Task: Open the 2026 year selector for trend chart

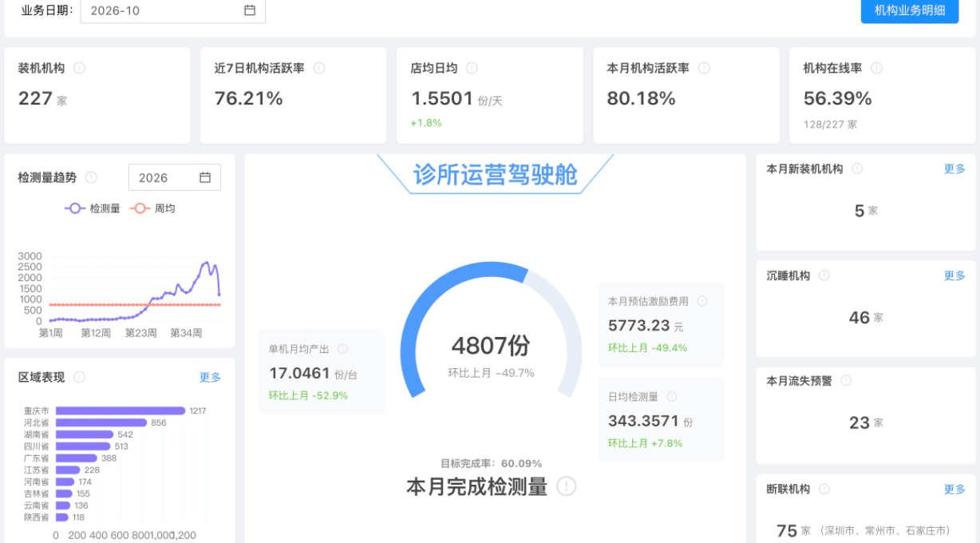Action: coord(175,177)
